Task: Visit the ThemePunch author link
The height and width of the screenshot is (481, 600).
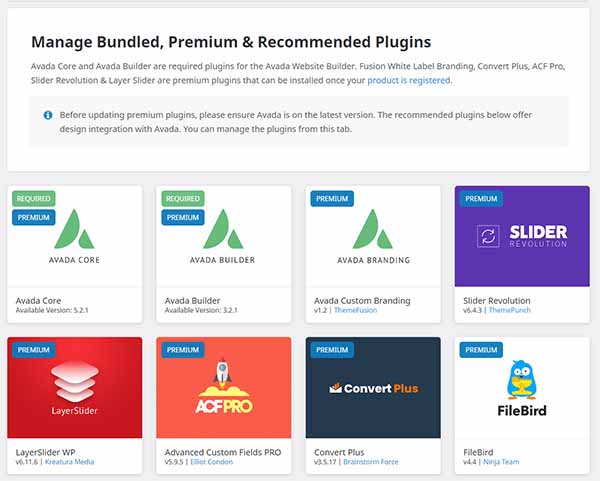Action: [x=510, y=310]
